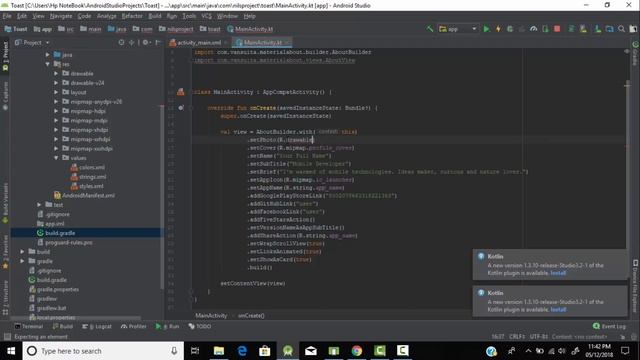Viewport: 640px width, 360px height.
Task: Select gradle.properties in the tree
Action: pos(58,289)
